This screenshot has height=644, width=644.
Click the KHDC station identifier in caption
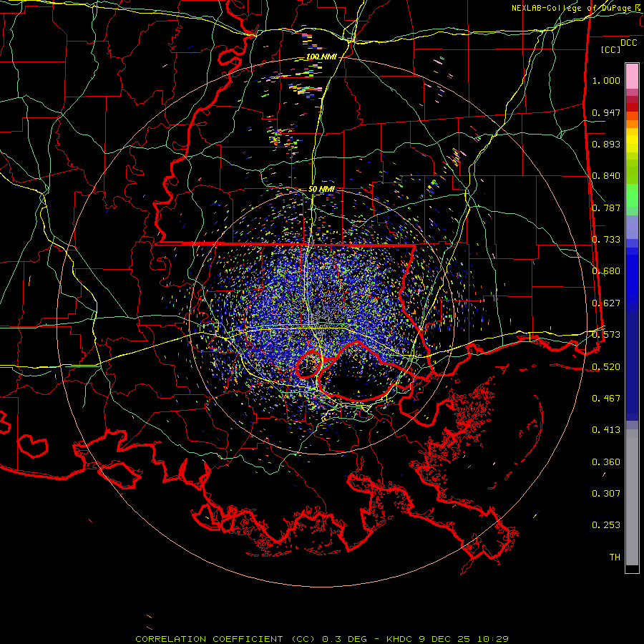pyautogui.click(x=401, y=639)
